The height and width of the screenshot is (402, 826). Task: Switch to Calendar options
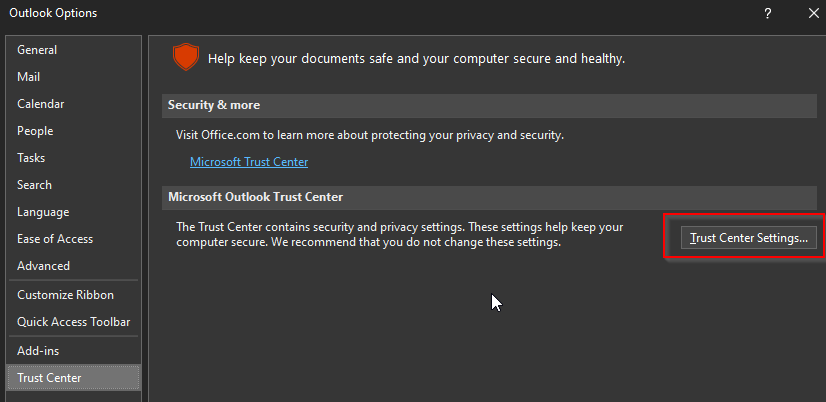click(40, 104)
